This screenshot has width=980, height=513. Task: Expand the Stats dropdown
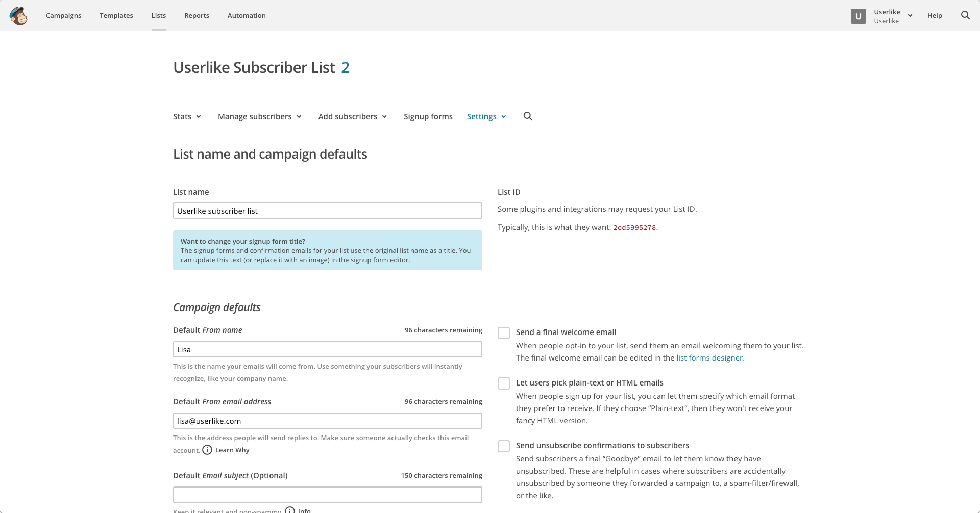point(187,117)
